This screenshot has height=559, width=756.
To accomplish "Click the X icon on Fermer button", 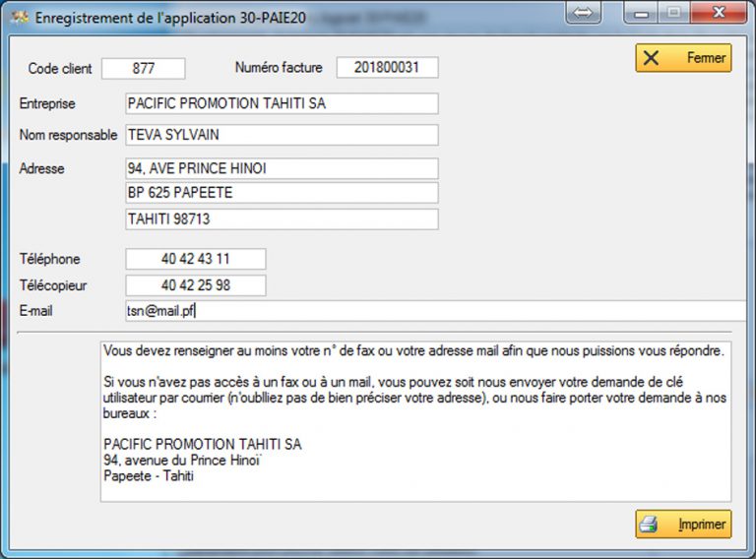I will (x=651, y=58).
